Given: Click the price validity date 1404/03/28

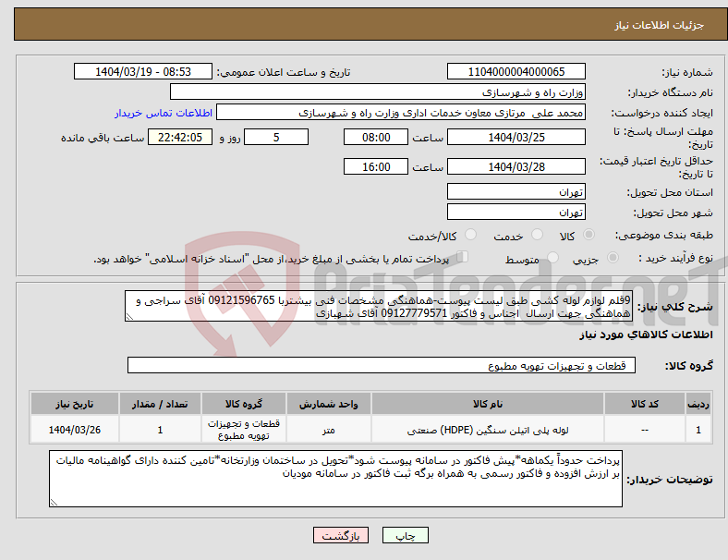Looking at the screenshot, I should 516,166.
